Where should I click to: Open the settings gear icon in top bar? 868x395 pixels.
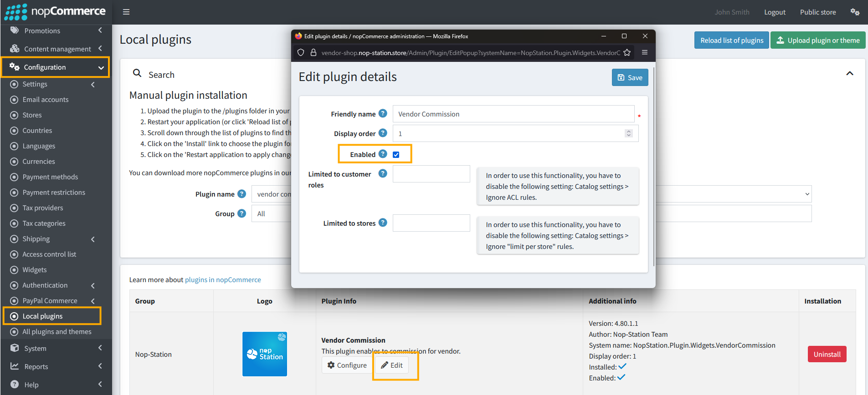(855, 12)
